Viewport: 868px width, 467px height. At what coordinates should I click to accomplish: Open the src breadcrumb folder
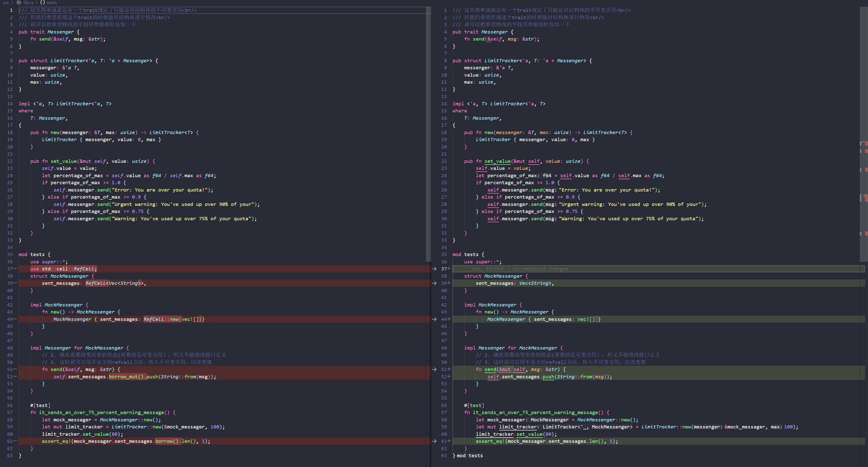coord(6,3)
